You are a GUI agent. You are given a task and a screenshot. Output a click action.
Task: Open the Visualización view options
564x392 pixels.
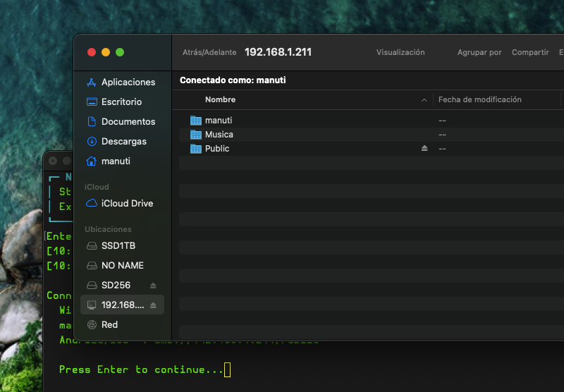400,52
